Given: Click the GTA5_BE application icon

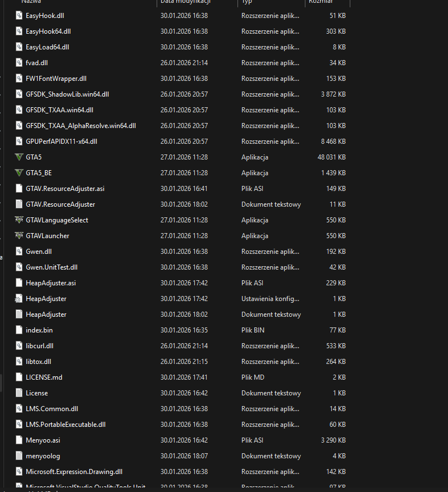Looking at the screenshot, I should pos(19,172).
